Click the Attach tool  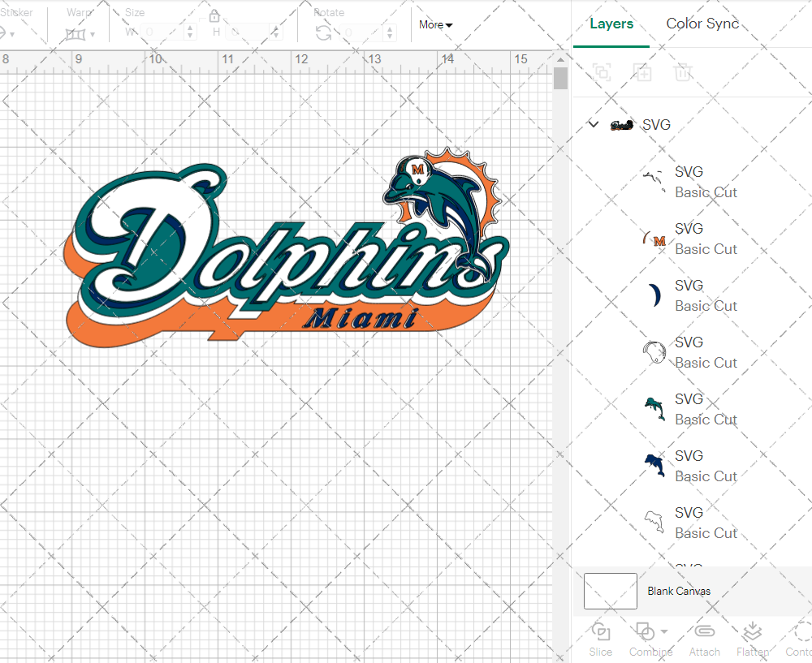pos(704,639)
